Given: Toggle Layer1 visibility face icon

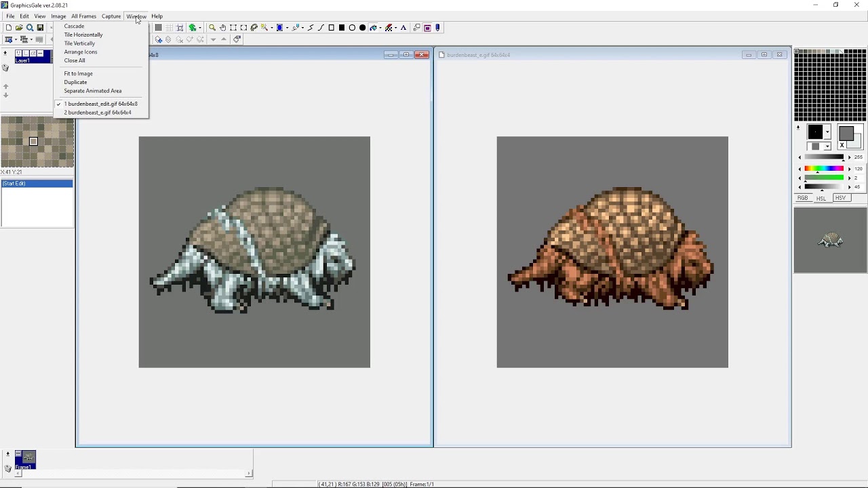Looking at the screenshot, I should pos(19,54).
